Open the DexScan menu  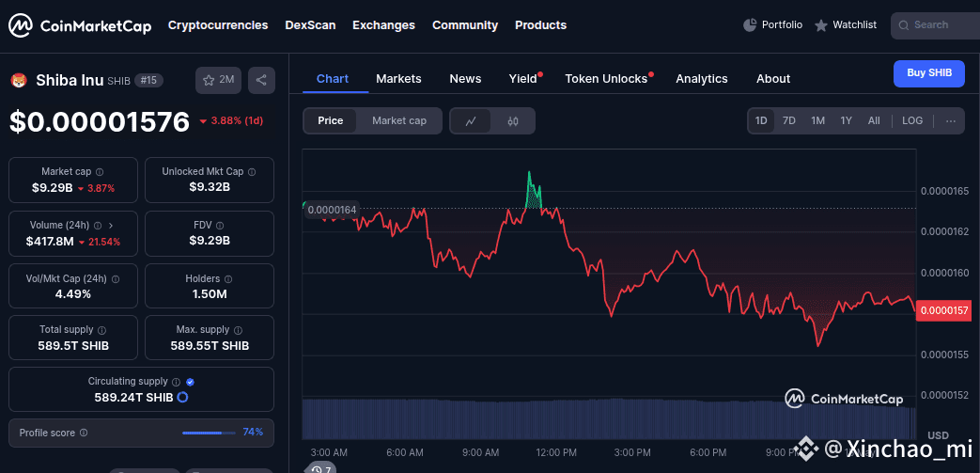tap(310, 25)
